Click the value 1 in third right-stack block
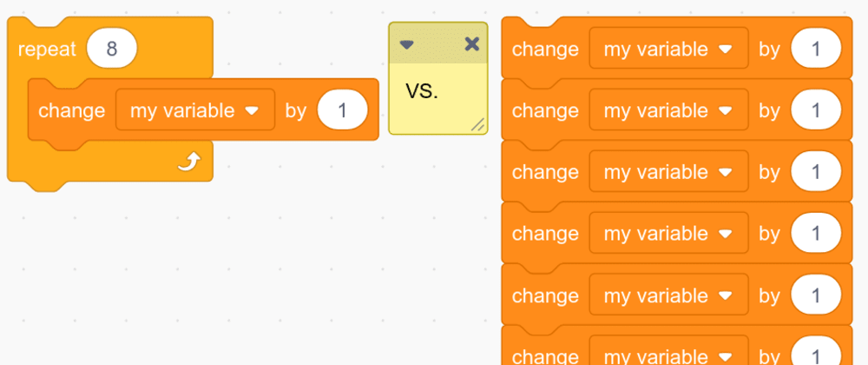 [816, 172]
